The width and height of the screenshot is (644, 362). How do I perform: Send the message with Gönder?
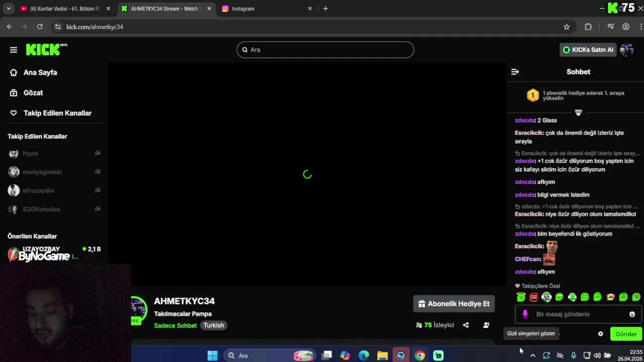626,334
